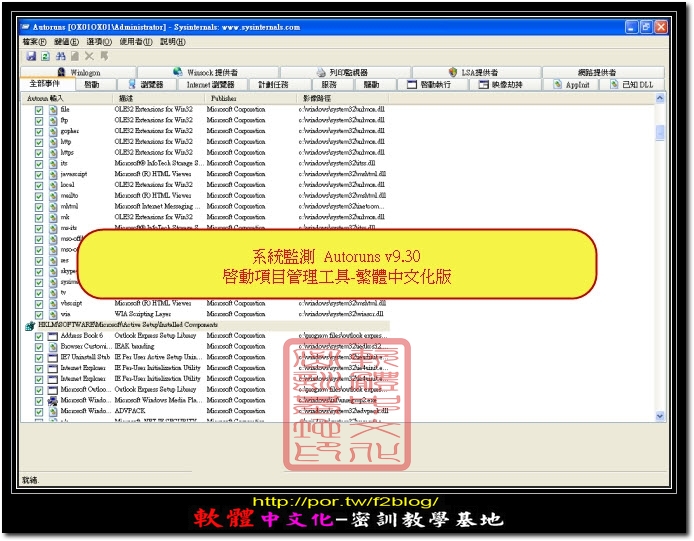Click the Refresh icon in the toolbar
694x541 pixels.
[x=46, y=56]
